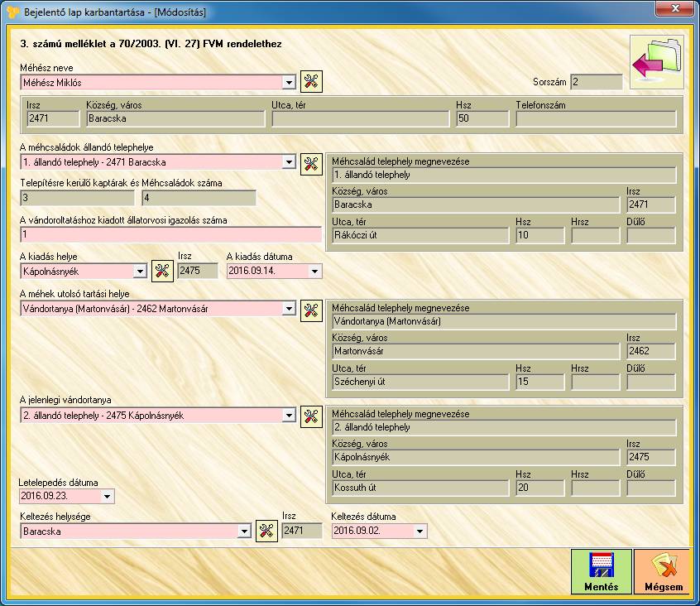
Task: Open the jelenlegi vándortanya dropdown
Action: point(289,416)
